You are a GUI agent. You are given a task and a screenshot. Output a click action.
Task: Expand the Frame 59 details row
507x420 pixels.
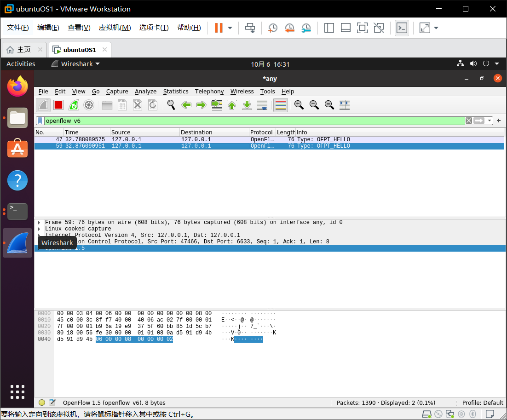tap(39, 223)
